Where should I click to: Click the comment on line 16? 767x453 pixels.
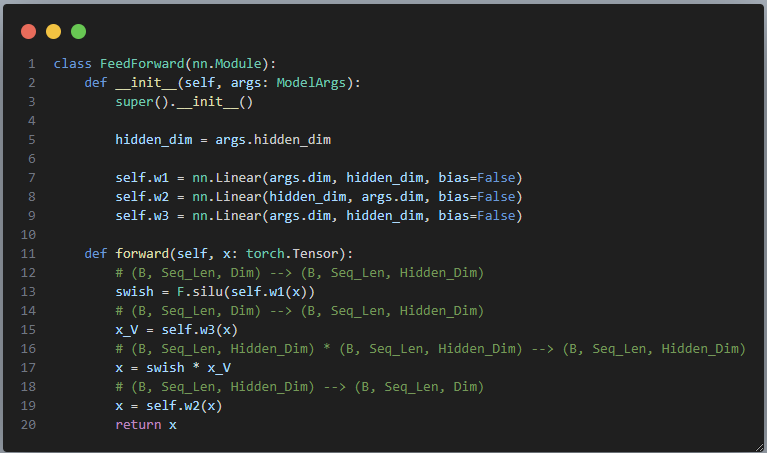430,349
